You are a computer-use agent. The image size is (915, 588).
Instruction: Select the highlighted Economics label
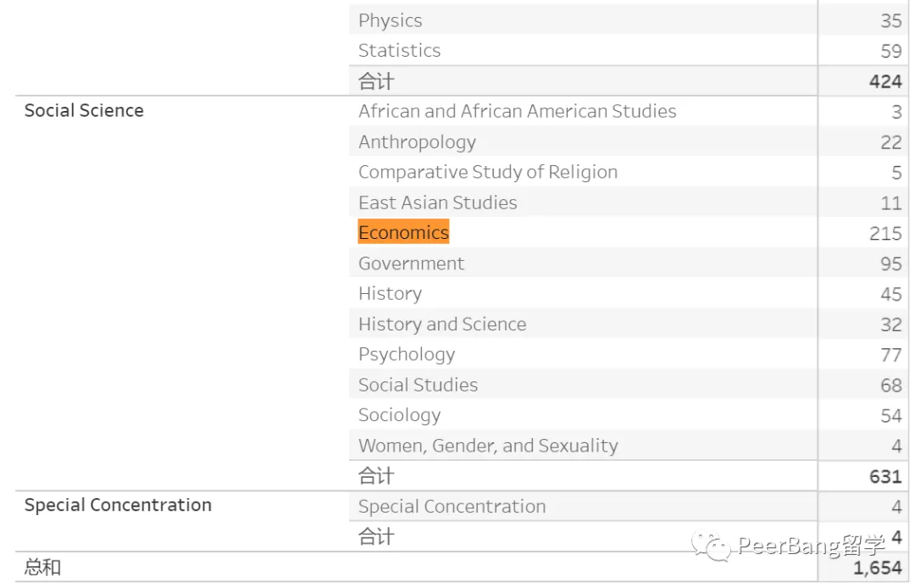click(x=403, y=233)
